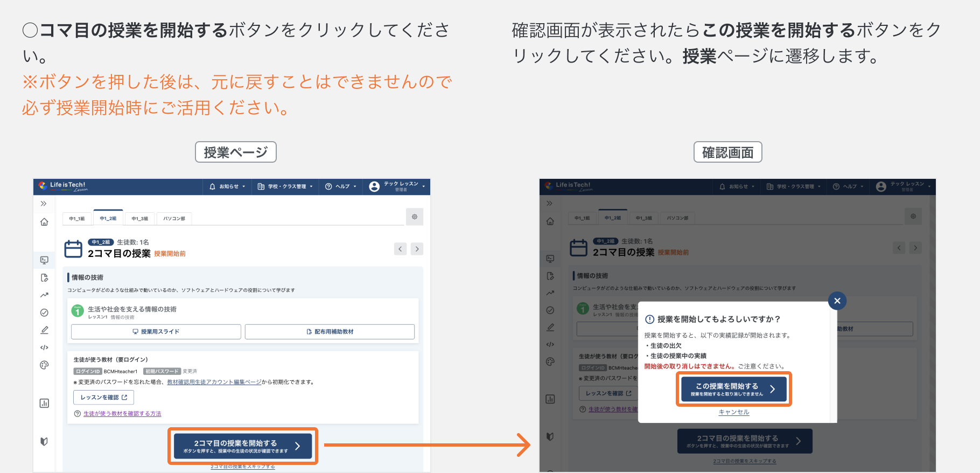Open 生徒が使う教材を確認する方法 link in 授業ページ
Image resolution: width=980 pixels, height=473 pixels.
click(x=122, y=414)
